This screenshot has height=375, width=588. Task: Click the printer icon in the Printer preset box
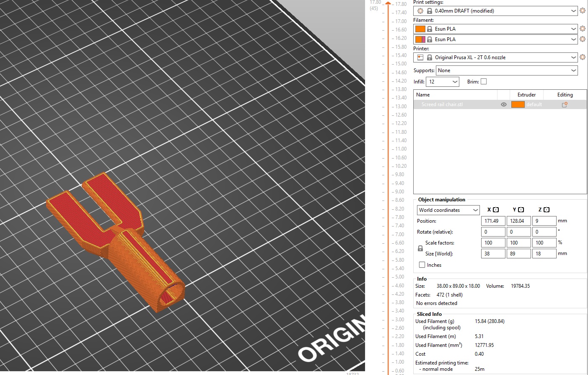[420, 57]
